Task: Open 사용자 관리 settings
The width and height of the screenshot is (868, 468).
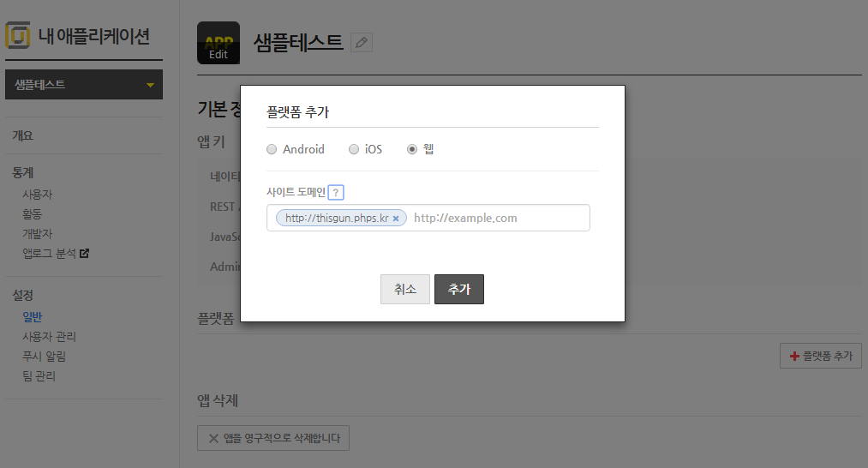Action: 55,337
